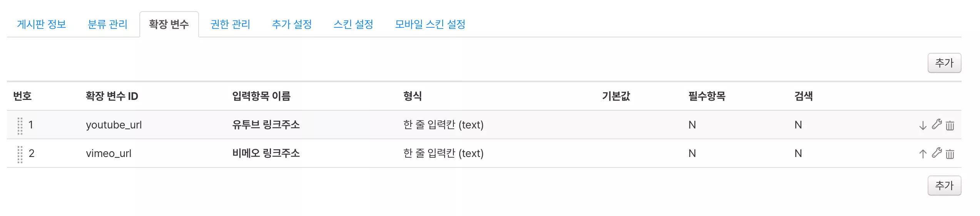Click the top 추가 button

tap(944, 63)
